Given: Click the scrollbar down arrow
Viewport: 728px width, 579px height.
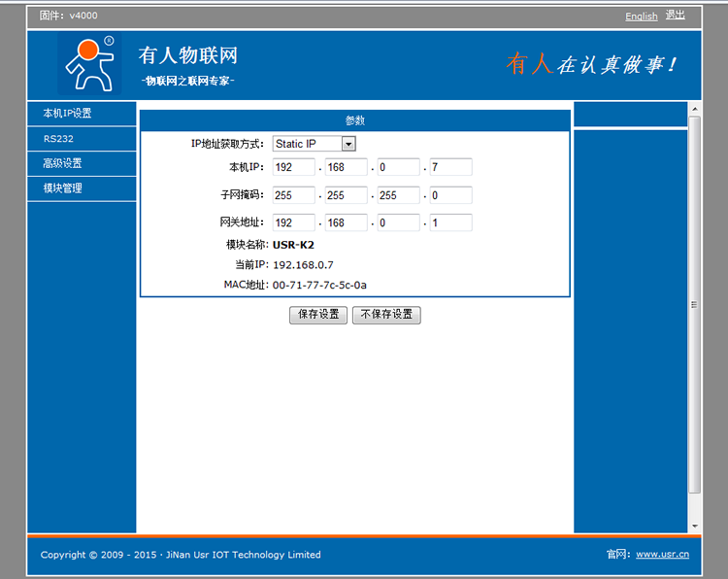Looking at the screenshot, I should [694, 526].
